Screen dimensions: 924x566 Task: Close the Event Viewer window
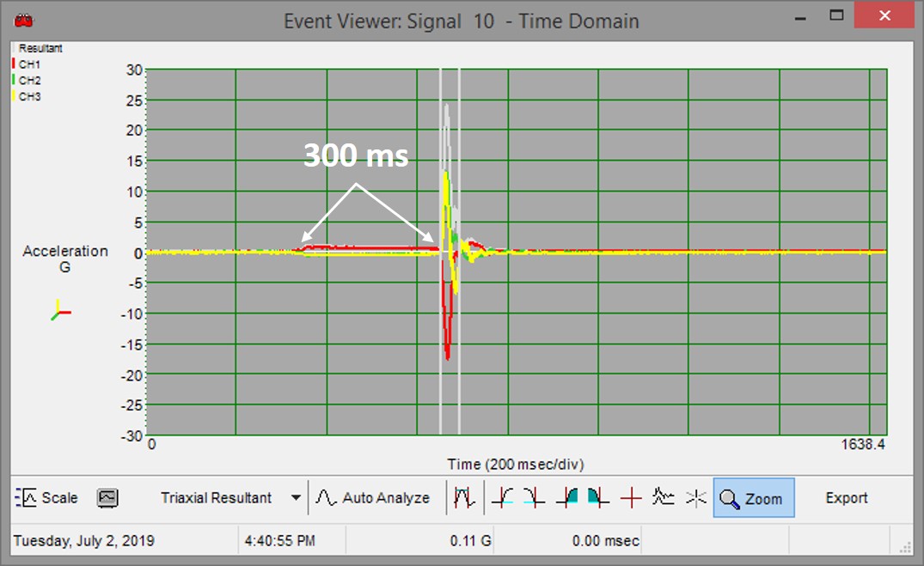click(884, 15)
